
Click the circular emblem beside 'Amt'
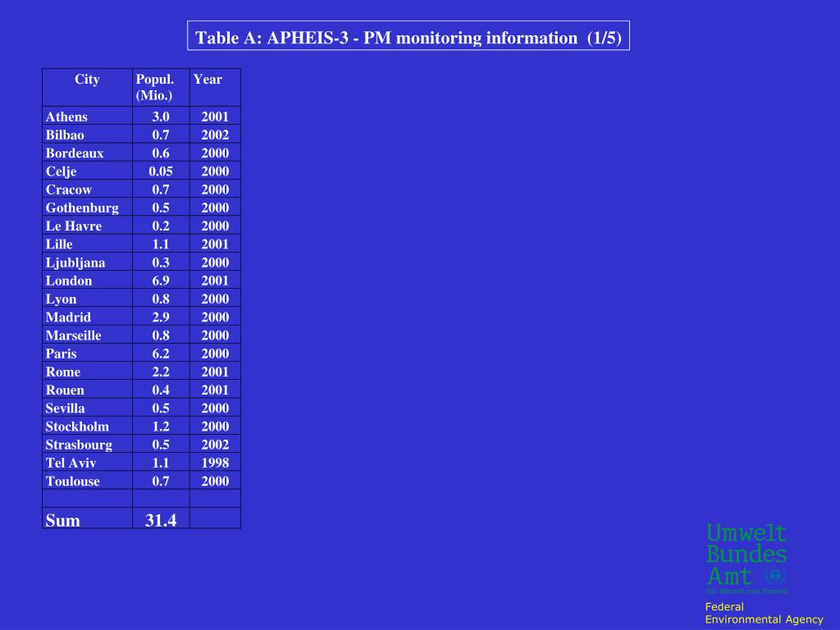pyautogui.click(x=775, y=575)
